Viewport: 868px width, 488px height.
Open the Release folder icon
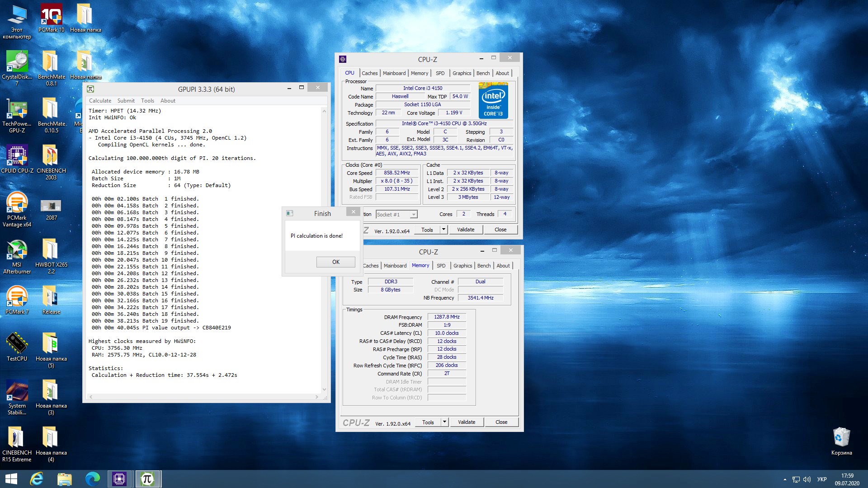51,300
